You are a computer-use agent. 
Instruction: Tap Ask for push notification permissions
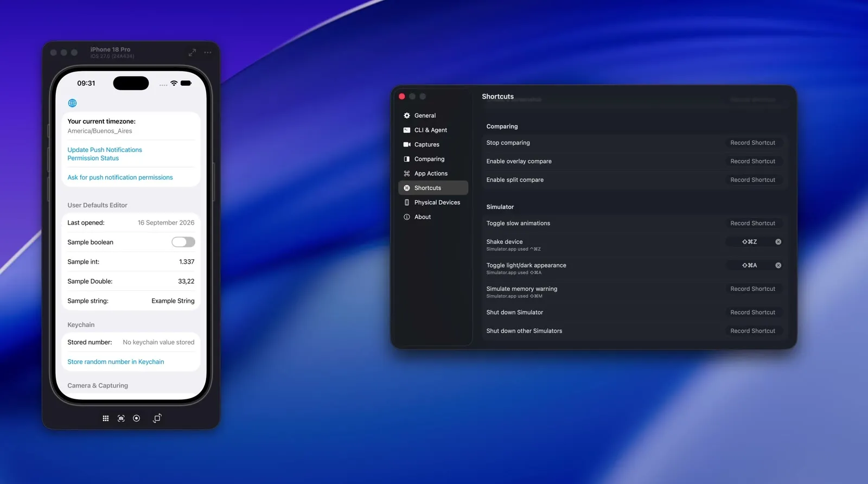tap(120, 177)
